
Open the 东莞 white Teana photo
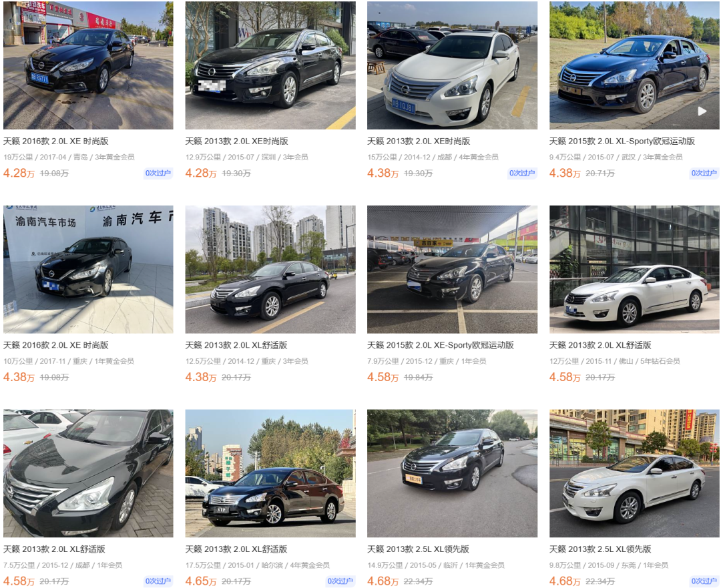point(634,473)
